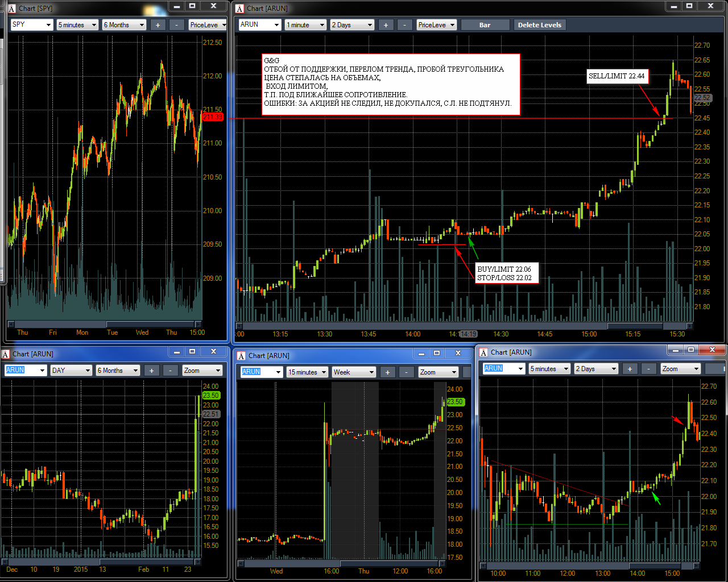Click the left scroll arrow of the SPY chart scrollbar

10,324
